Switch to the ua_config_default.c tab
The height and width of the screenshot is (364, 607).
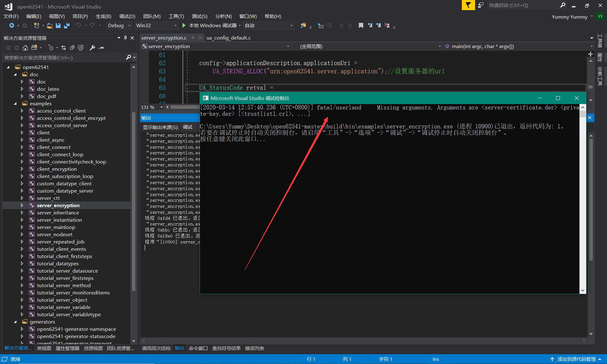coord(229,38)
